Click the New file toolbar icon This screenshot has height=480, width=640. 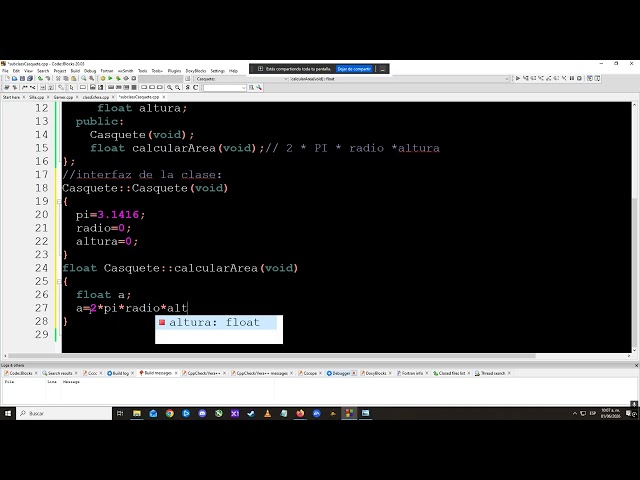click(x=7, y=78)
